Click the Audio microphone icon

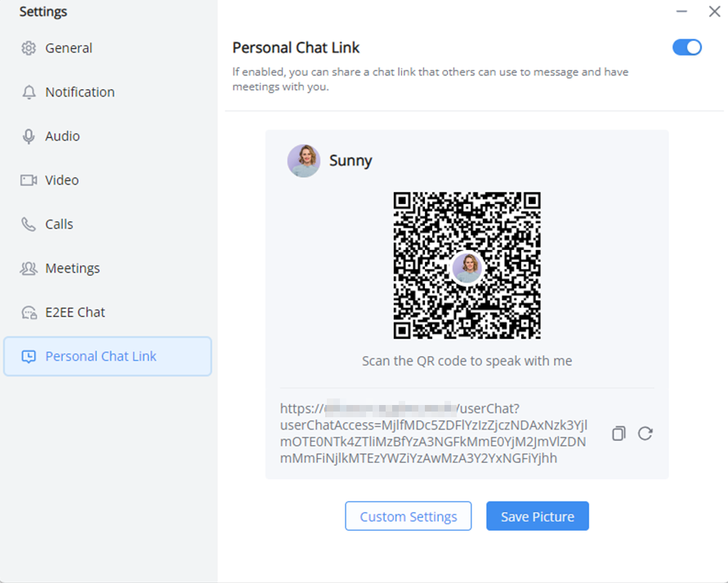pyautogui.click(x=29, y=136)
